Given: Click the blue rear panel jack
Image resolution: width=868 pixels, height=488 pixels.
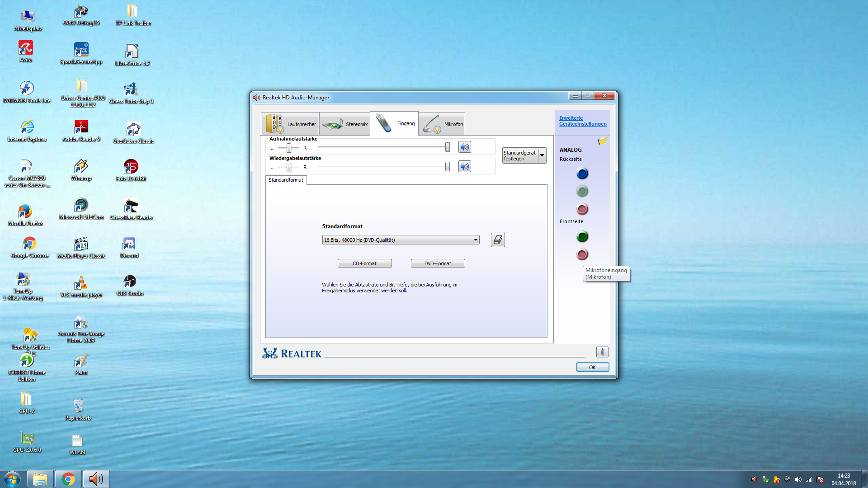Looking at the screenshot, I should click(582, 174).
